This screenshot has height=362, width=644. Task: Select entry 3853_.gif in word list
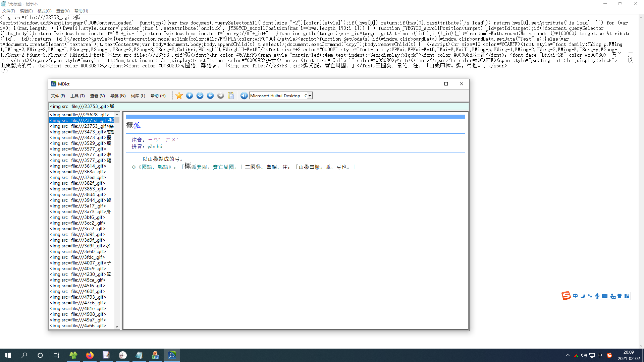[82, 189]
